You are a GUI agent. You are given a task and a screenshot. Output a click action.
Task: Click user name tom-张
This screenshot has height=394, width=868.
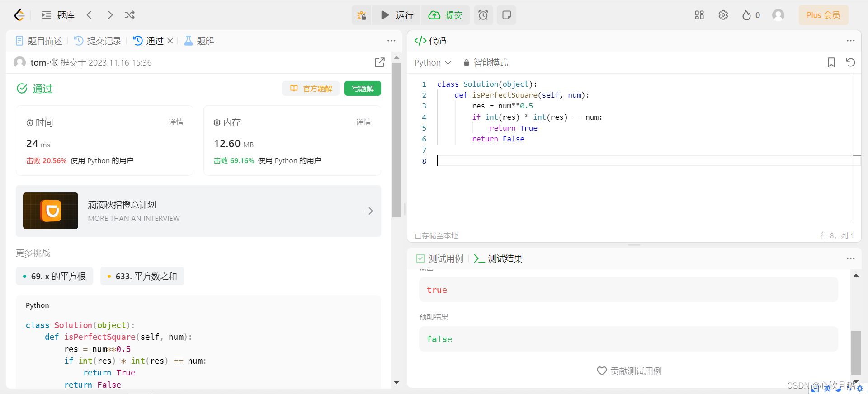point(44,62)
